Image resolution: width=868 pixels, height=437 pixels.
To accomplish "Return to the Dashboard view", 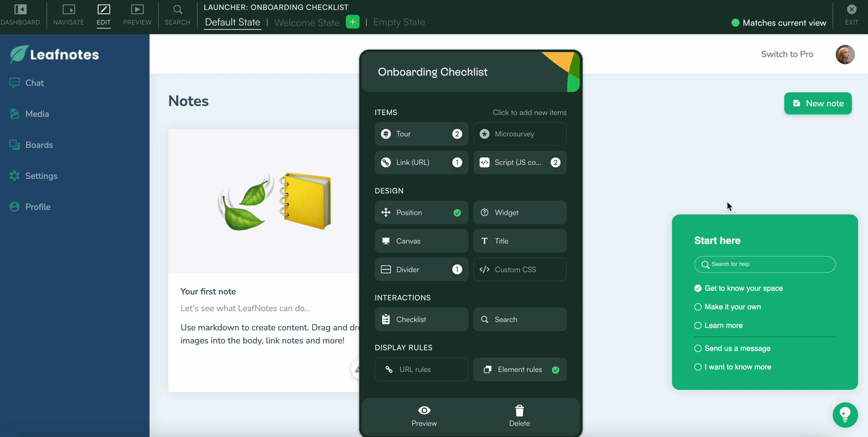I will point(20,15).
